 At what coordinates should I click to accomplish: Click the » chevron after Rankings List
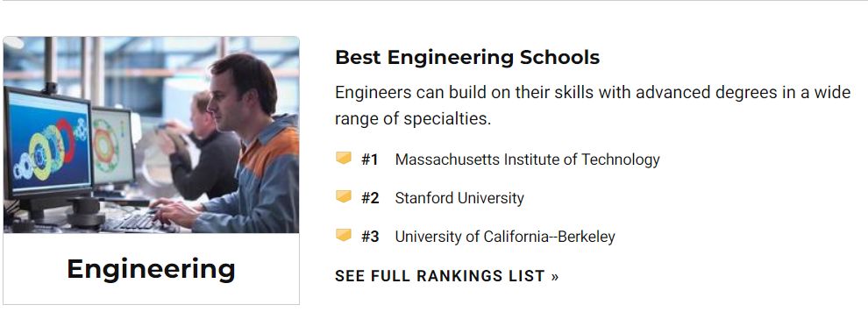555,276
